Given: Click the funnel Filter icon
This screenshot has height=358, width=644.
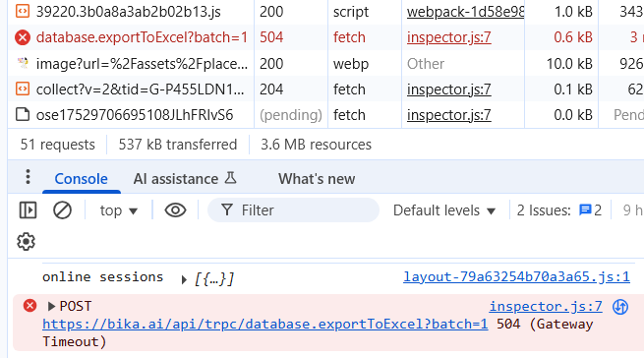Looking at the screenshot, I should coord(227,210).
